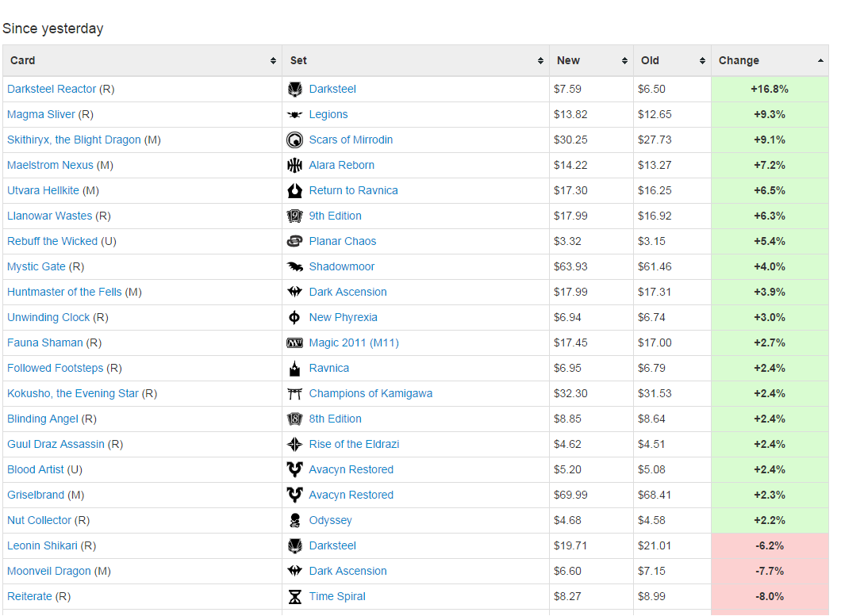The image size is (841, 616).
Task: Click the New Phyrexia set symbol
Action: coord(294,318)
